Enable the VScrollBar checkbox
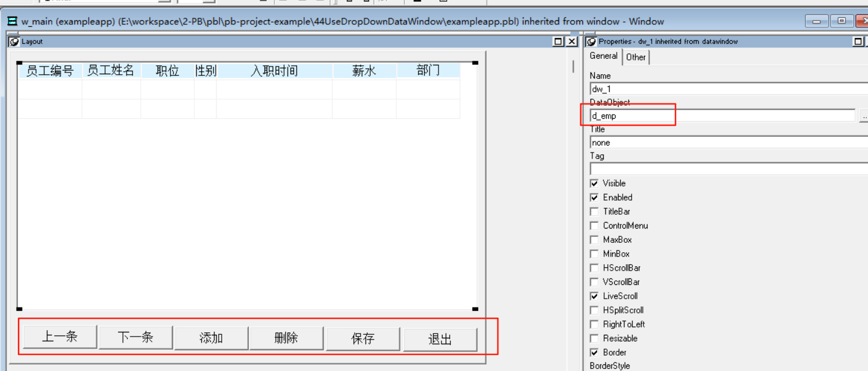Image resolution: width=868 pixels, height=371 pixels. (x=594, y=281)
